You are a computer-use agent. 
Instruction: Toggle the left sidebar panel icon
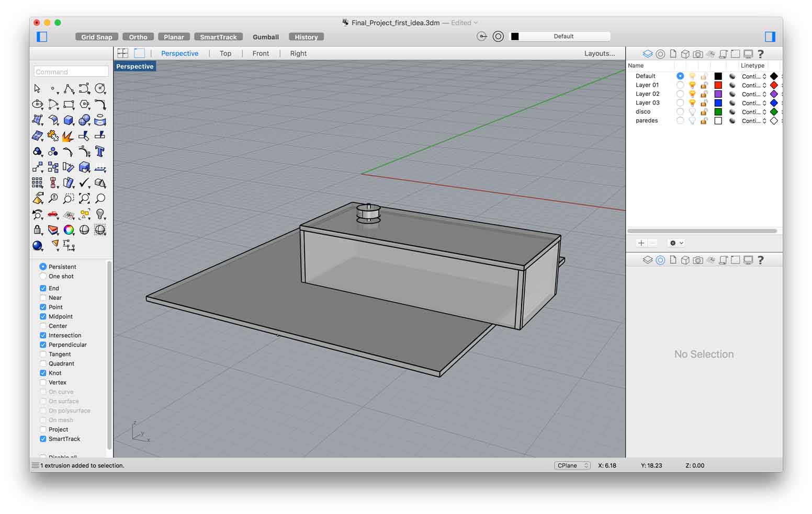click(42, 37)
